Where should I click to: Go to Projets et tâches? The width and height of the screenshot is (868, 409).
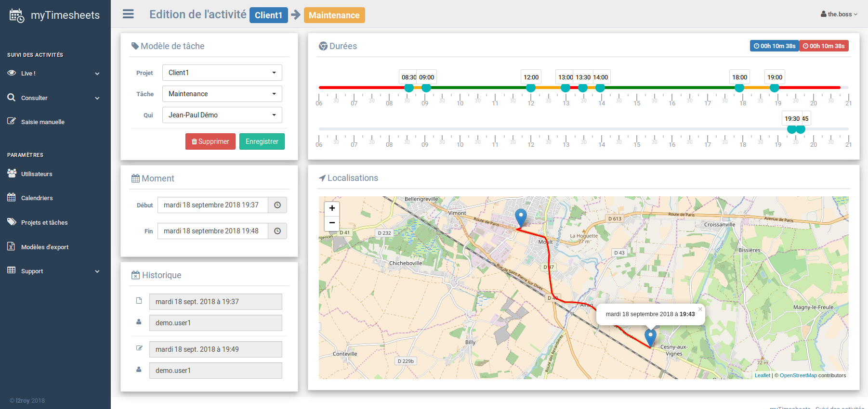(44, 223)
